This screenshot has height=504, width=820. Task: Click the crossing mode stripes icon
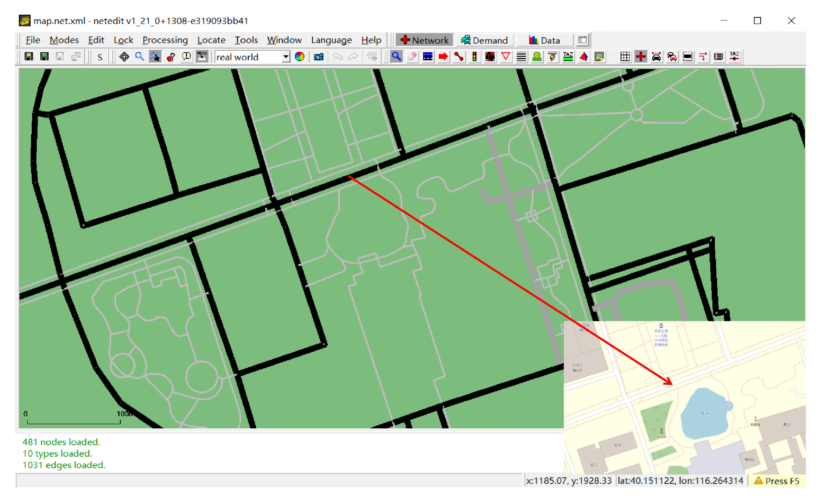coord(521,57)
